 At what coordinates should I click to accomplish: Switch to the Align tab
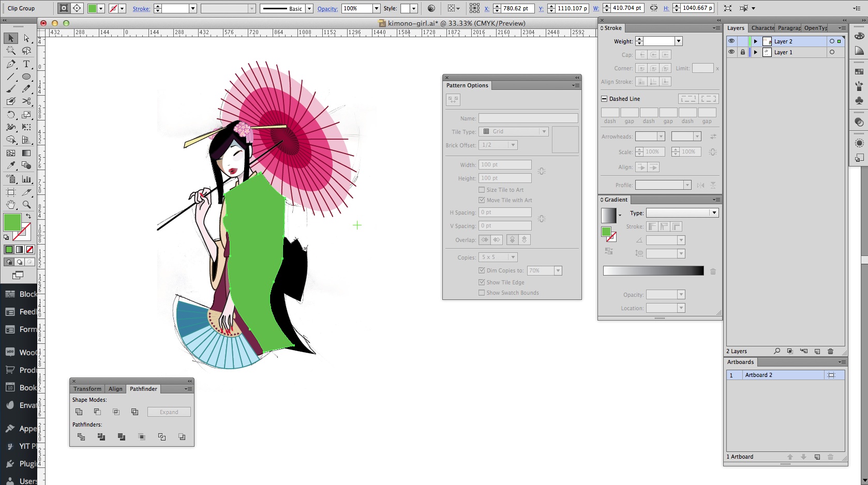pos(115,389)
